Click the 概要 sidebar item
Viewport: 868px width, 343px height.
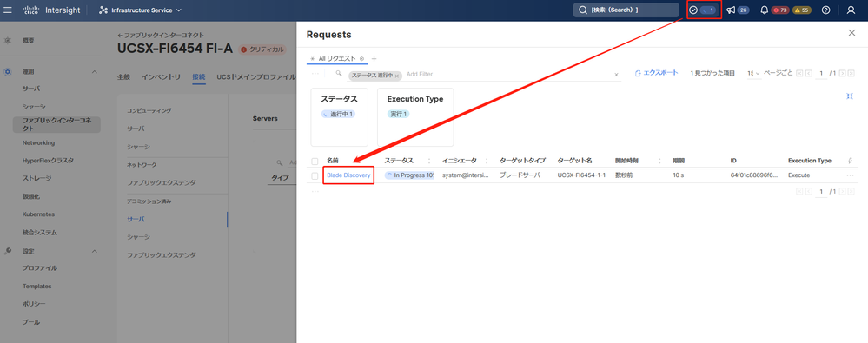pos(28,41)
